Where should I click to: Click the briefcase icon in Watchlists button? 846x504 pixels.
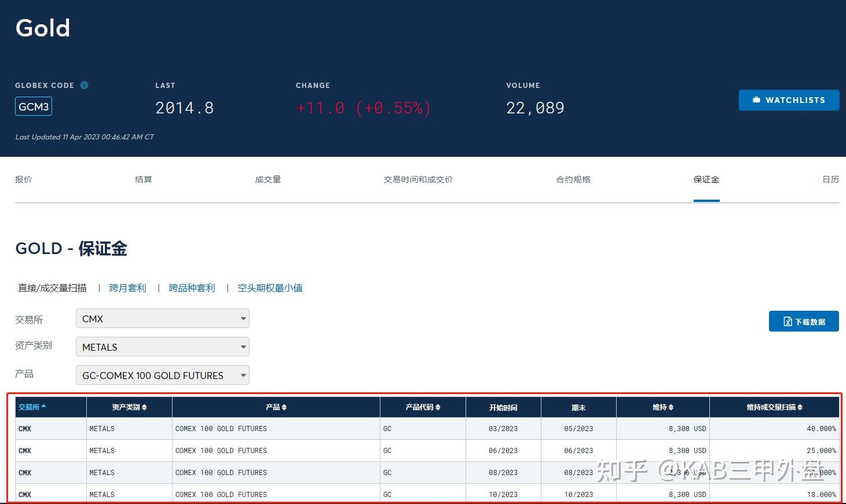(x=756, y=100)
